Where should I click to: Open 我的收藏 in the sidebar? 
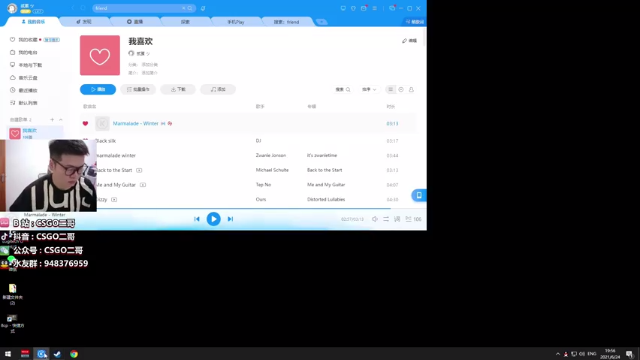tap(28, 40)
